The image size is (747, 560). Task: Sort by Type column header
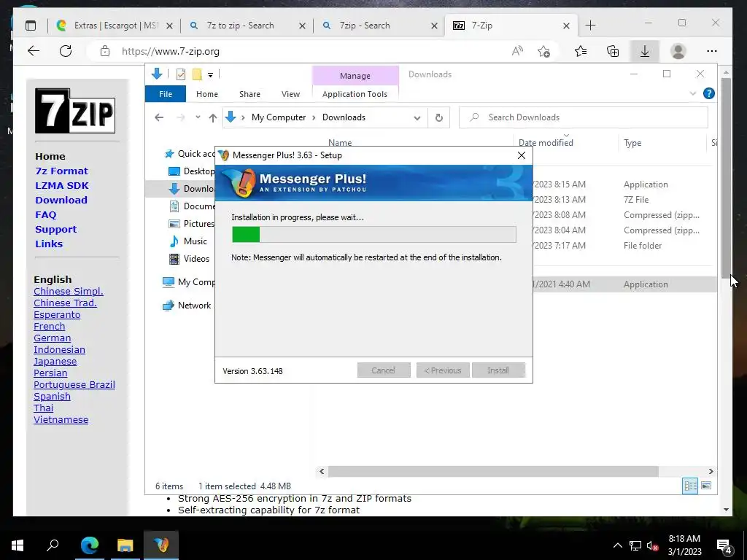click(632, 143)
